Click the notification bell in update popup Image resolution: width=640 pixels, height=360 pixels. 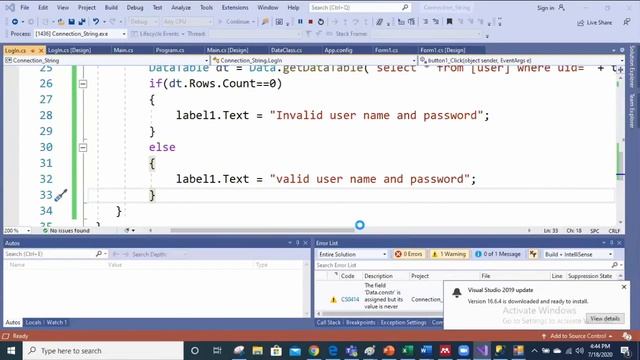(457, 292)
